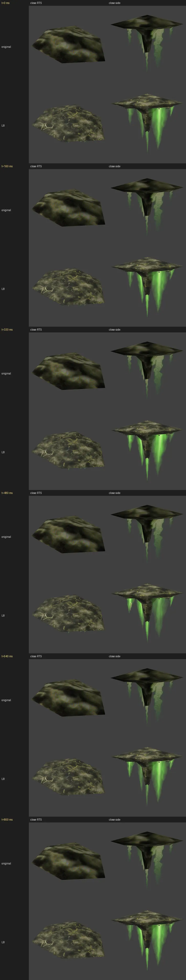Click the "t=160 ms" timestamp label
Viewport: 186px width, 980px height.
coord(7,166)
